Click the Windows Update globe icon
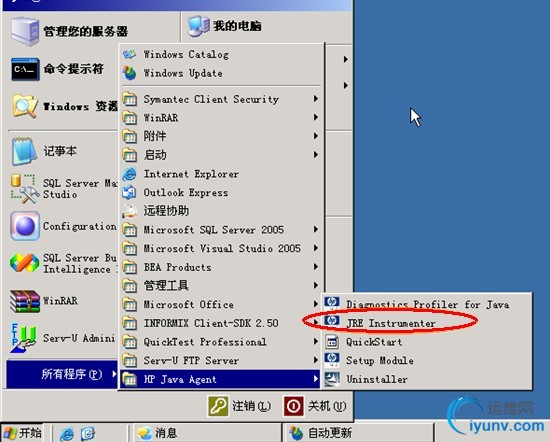The width and height of the screenshot is (550, 442). (129, 73)
